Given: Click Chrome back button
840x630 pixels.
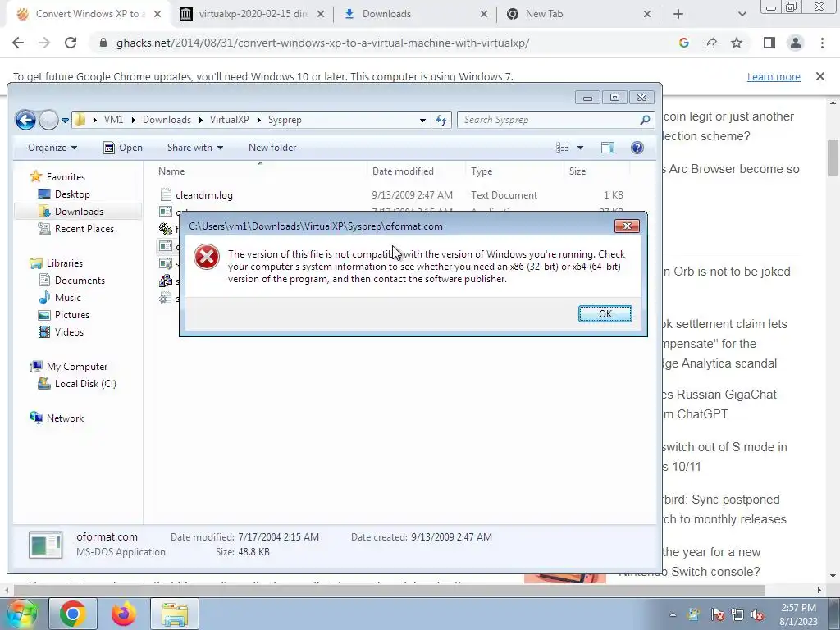Looking at the screenshot, I should 18,43.
